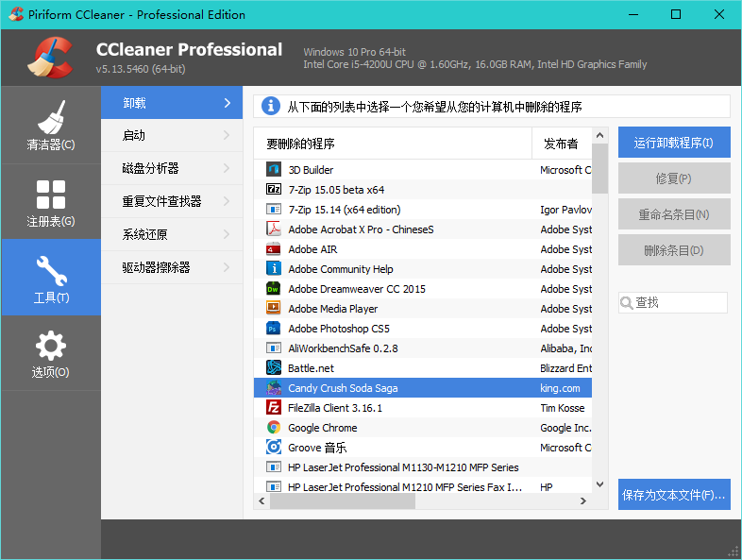The width and height of the screenshot is (742, 560).
Task: Click horizontal scrollbar left arrow
Action: 261,501
